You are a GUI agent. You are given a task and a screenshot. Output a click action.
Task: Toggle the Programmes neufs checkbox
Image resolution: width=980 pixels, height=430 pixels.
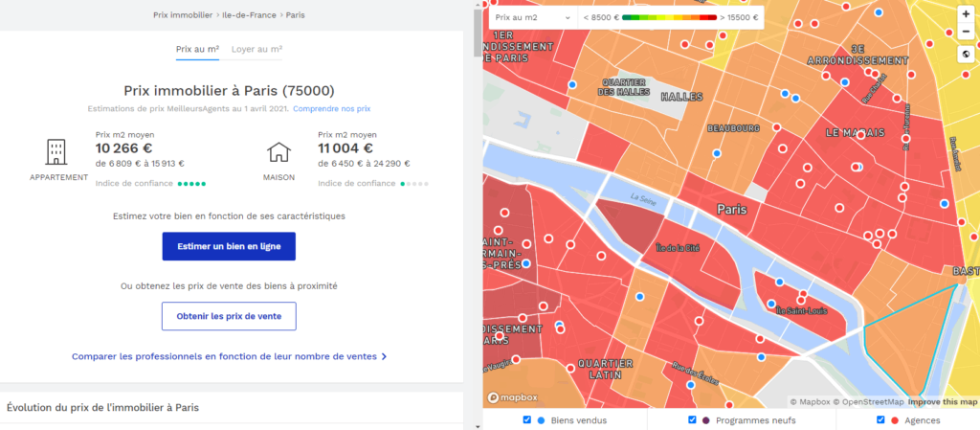pos(693,420)
